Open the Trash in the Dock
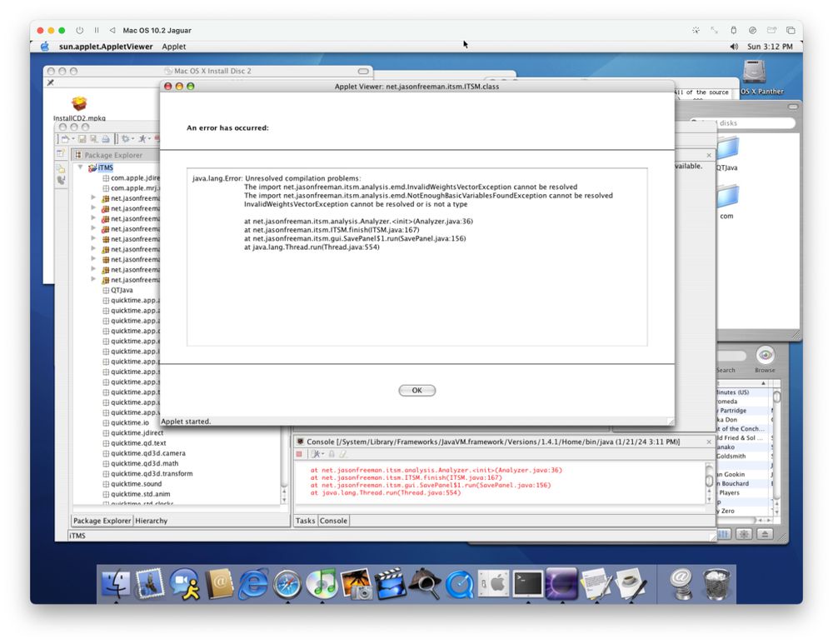The image size is (833, 644). coord(716,583)
